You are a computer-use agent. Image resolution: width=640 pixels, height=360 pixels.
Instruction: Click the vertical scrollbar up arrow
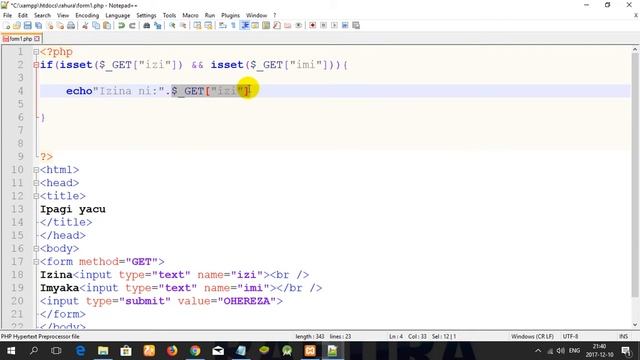pos(635,49)
